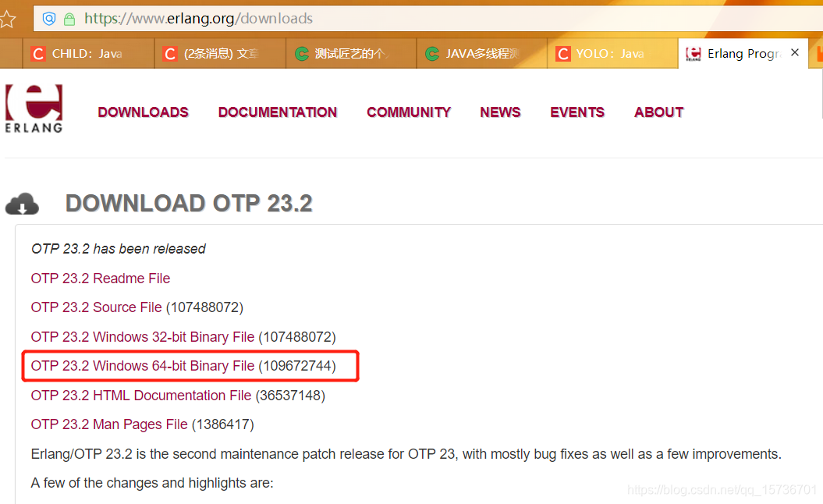Download OTP 23.2 Windows 32-bit Binary File
The height and width of the screenshot is (504, 823).
[x=142, y=336]
